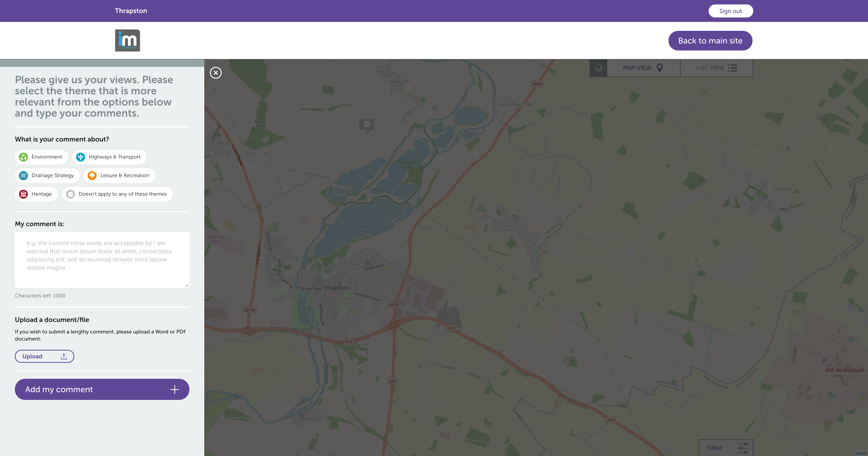
Task: Go Back to main site
Action: [710, 41]
